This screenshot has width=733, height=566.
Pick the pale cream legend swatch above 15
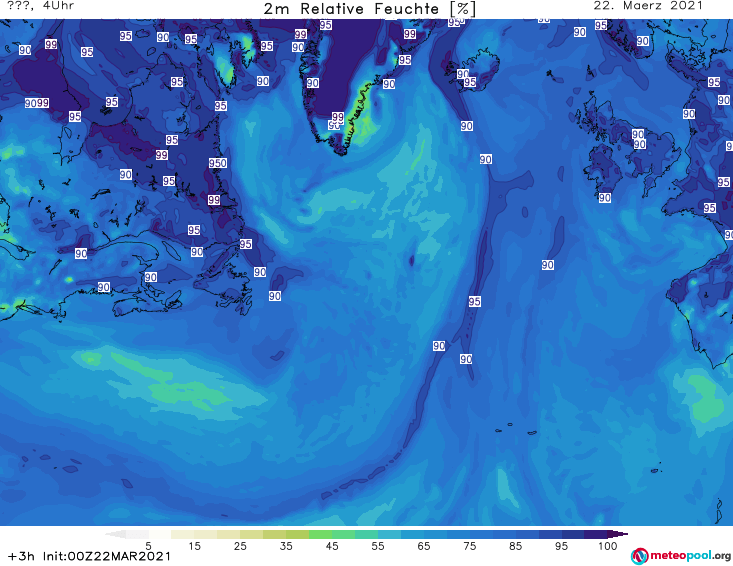pyautogui.click(x=182, y=534)
